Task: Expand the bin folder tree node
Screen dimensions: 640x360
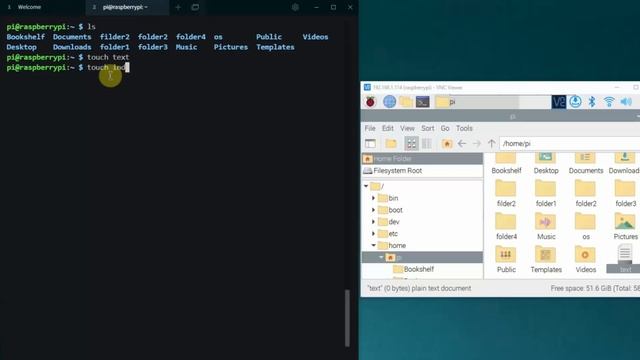Action: tap(373, 198)
